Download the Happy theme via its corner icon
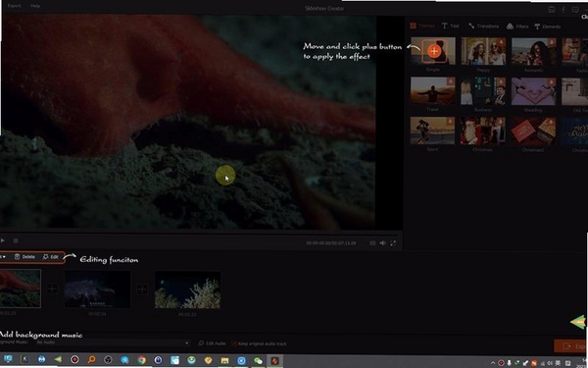Screen dimensions: 588x368 501,41
